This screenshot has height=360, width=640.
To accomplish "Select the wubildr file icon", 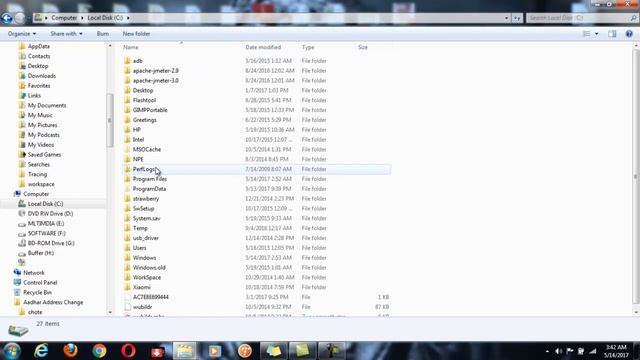I will [127, 307].
